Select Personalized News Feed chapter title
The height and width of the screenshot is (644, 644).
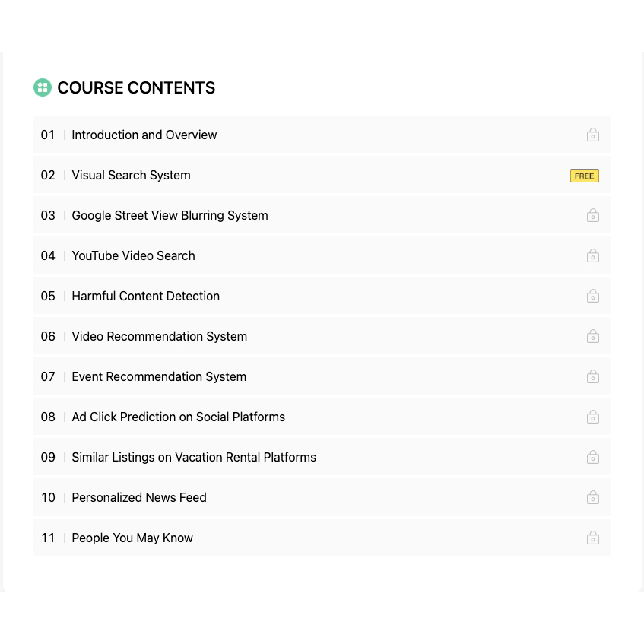coord(139,497)
